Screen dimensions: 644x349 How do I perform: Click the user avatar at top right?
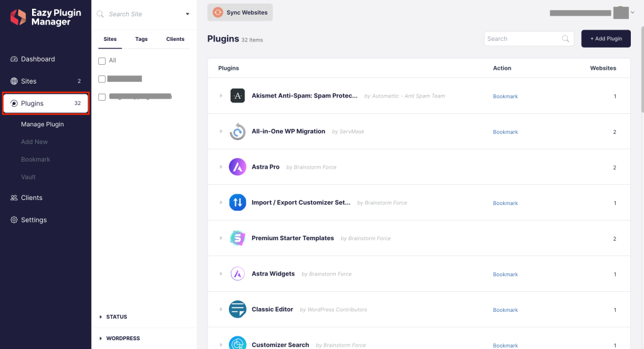coord(621,13)
